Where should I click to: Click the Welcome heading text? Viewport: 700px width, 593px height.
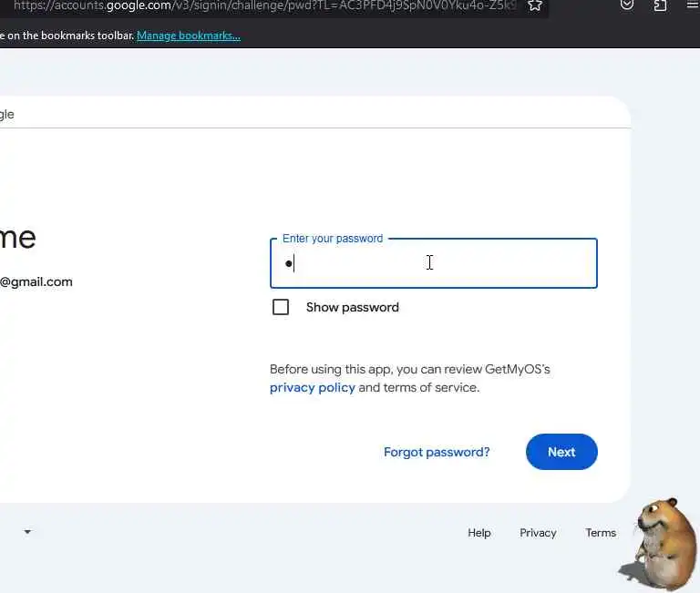point(18,239)
